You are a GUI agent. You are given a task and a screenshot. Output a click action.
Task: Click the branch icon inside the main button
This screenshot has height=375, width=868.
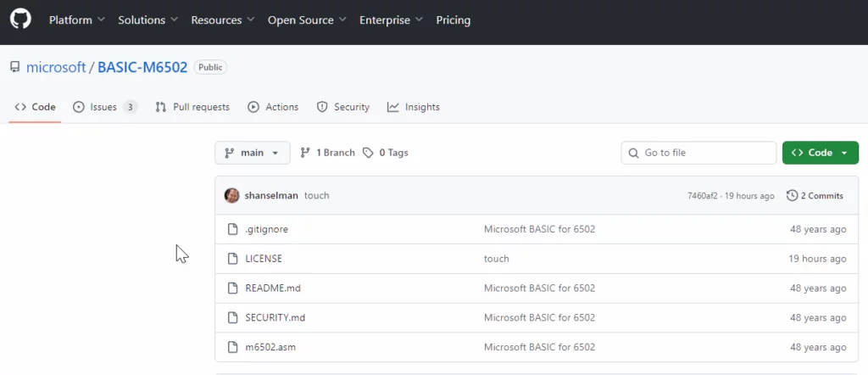pyautogui.click(x=229, y=153)
